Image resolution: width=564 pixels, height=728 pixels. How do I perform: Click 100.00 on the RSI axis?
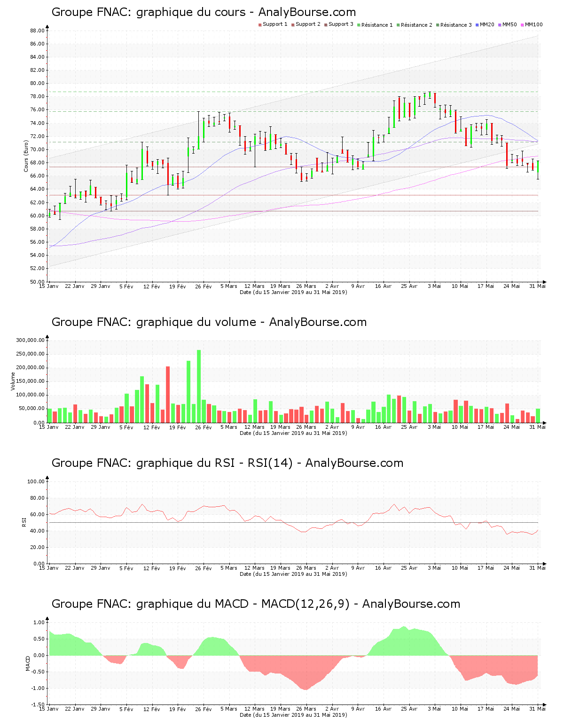36,481
